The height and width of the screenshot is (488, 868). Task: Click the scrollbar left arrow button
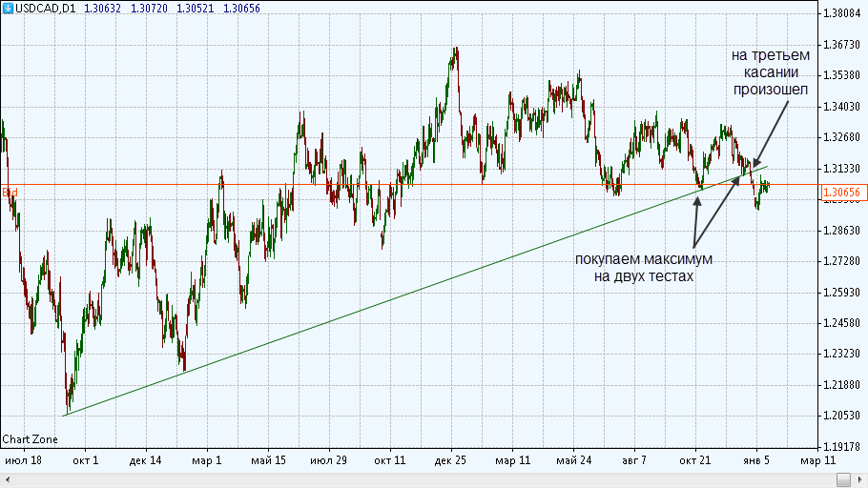click(x=8, y=479)
